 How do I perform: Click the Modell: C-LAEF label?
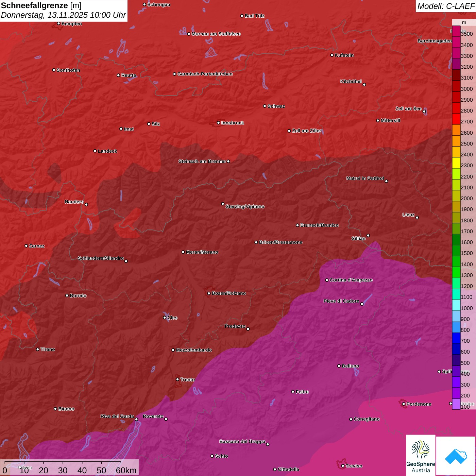pyautogui.click(x=446, y=6)
